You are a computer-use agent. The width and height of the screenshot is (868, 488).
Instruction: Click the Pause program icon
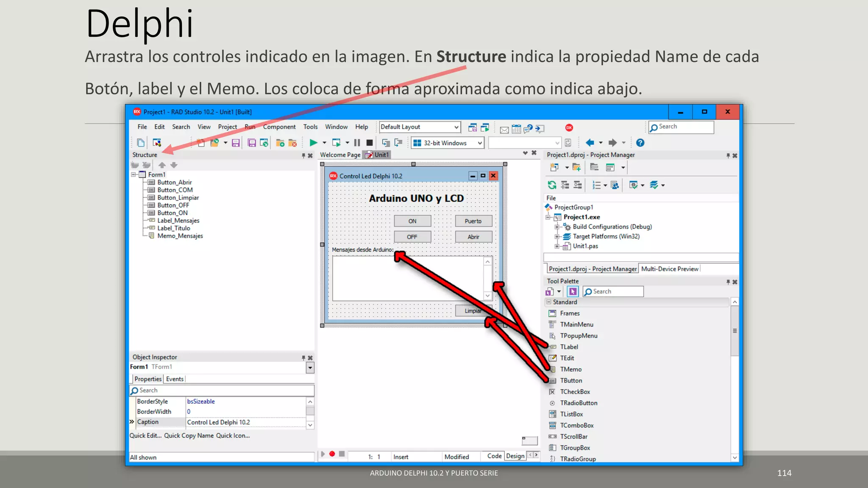pos(357,143)
